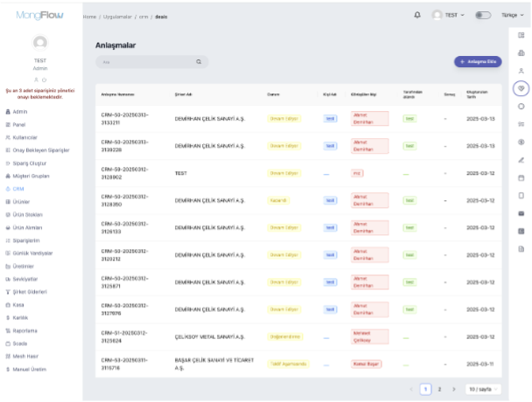
Task: Open Sevkiyatlar in the sidebar
Action: pos(25,279)
